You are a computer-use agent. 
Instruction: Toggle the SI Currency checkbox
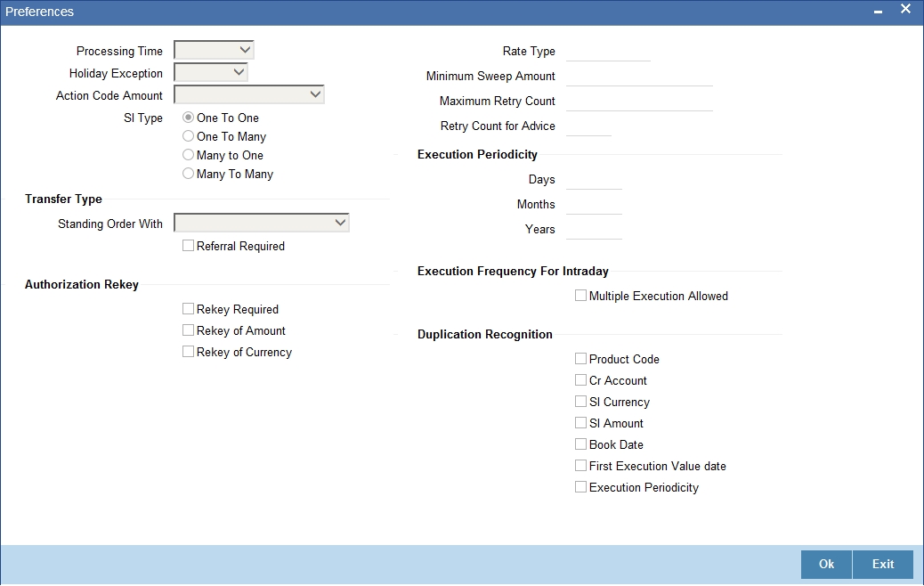point(580,402)
